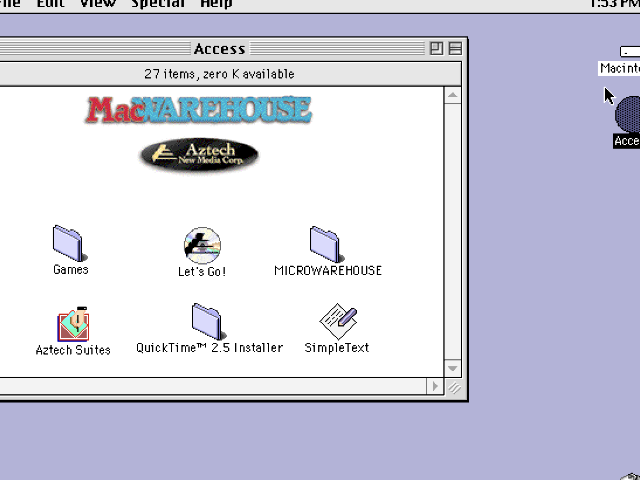Screen dimensions: 640x480
Task: Click the "Aztech Suites" label
Action: [73, 350]
